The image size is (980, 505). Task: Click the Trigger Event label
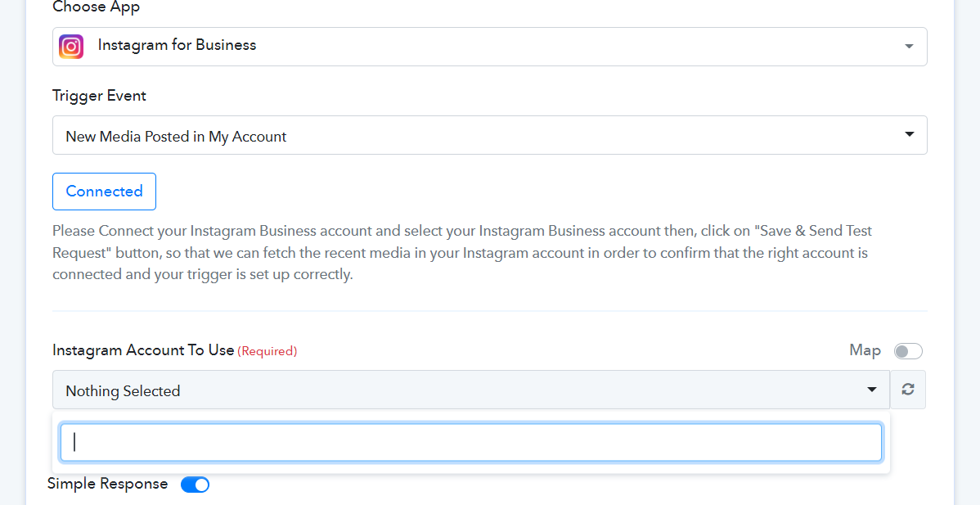[x=99, y=96]
